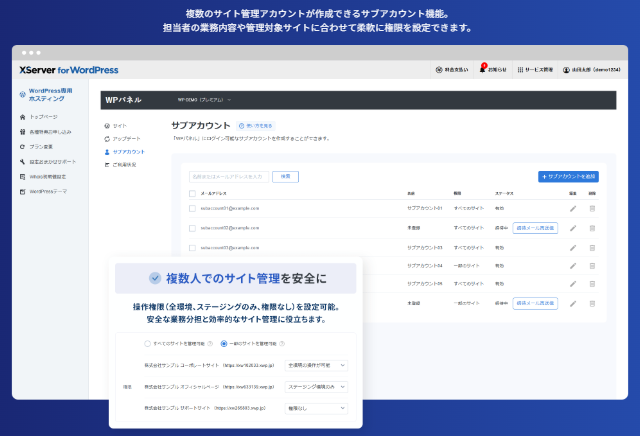Open the demo1234 user account menu

pyautogui.click(x=591, y=70)
